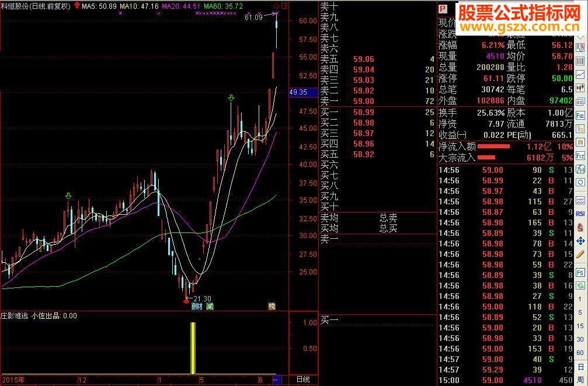Click the 外盘 102886 value
This screenshot has width=588, height=386.
[490, 100]
